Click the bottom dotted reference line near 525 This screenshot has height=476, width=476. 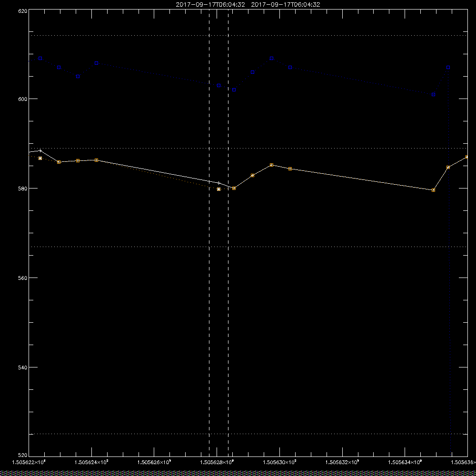248,434
